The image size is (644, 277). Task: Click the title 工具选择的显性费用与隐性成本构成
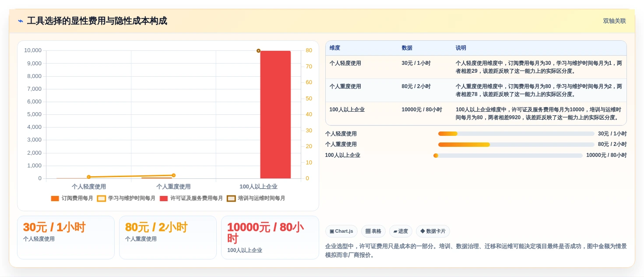pyautogui.click(x=97, y=21)
